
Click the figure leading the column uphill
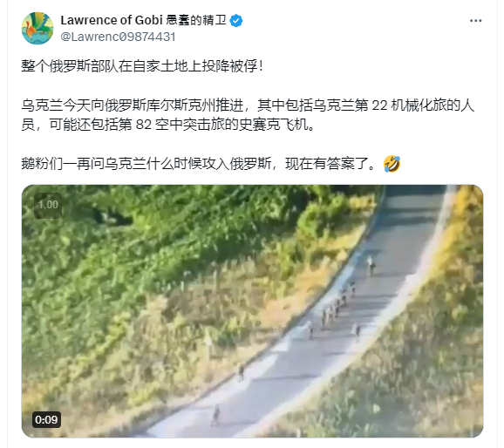pos(371,266)
